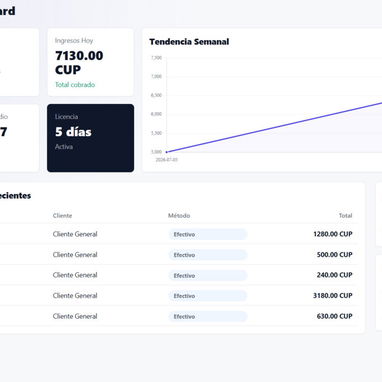Select the 1280.00 CUP total

point(333,234)
